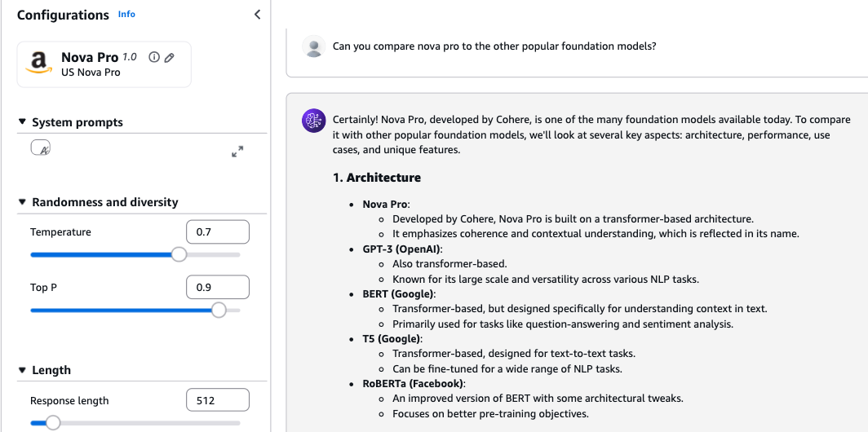Click the Response length value field
The image size is (868, 432).
218,400
